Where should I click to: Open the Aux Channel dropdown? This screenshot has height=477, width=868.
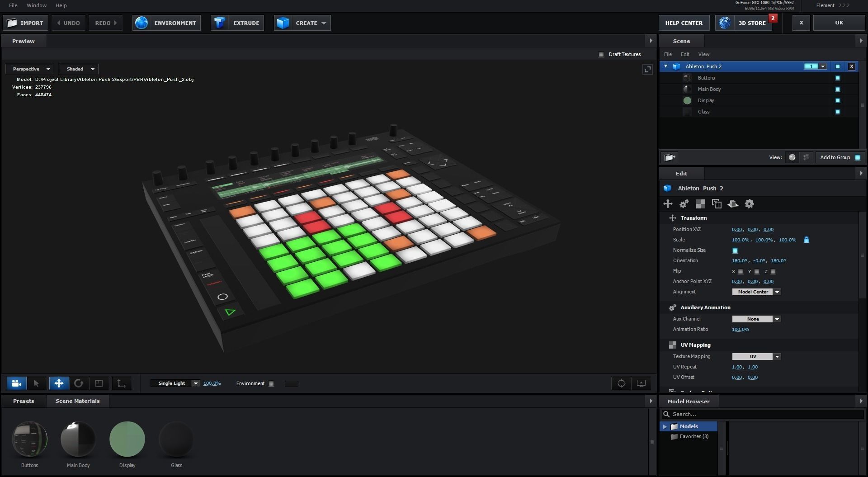(756, 319)
